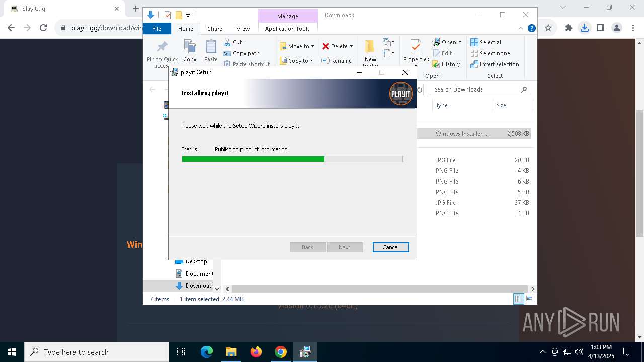644x362 pixels.
Task: Select the 5 KB PNG file row
Action: (473, 192)
